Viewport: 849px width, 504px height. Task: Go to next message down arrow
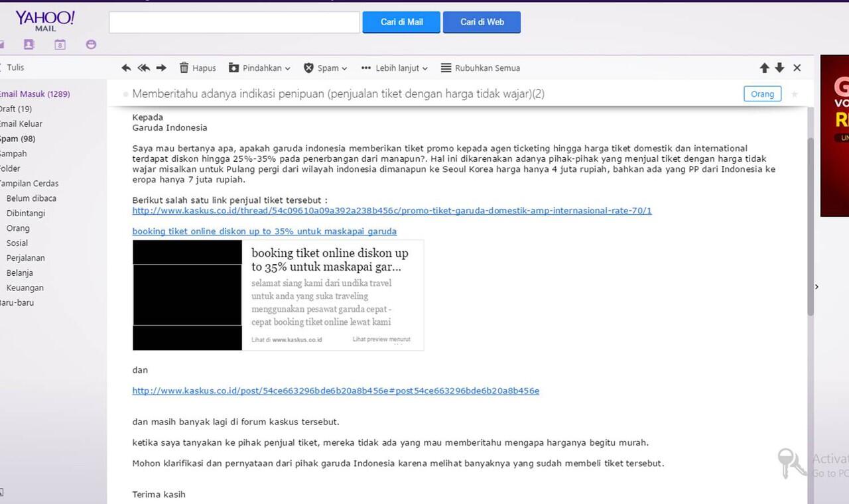click(x=779, y=68)
